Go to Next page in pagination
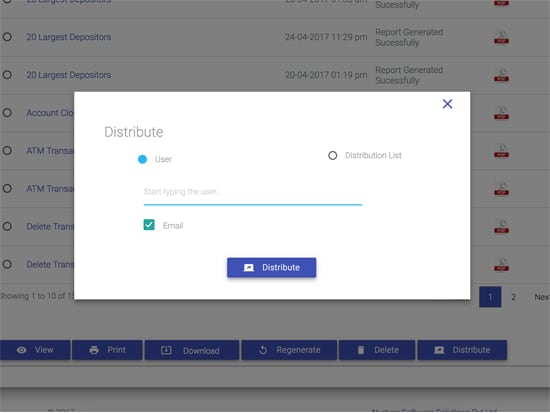Viewport: 550px width, 413px height. coord(542,297)
